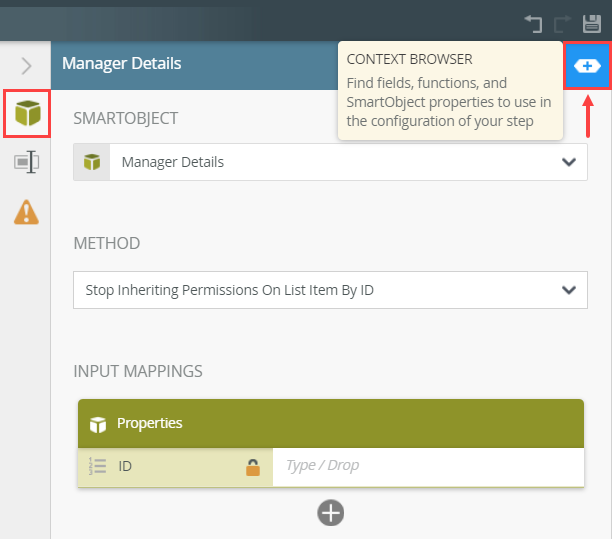Click the Context Browser tooltip text

(x=448, y=92)
